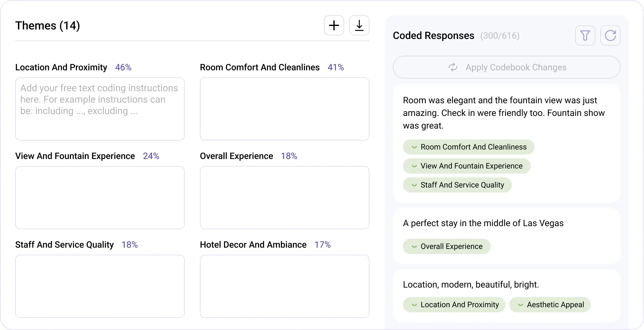644x330 pixels.
Task: Click the refresh coded responses icon
Action: coord(610,35)
